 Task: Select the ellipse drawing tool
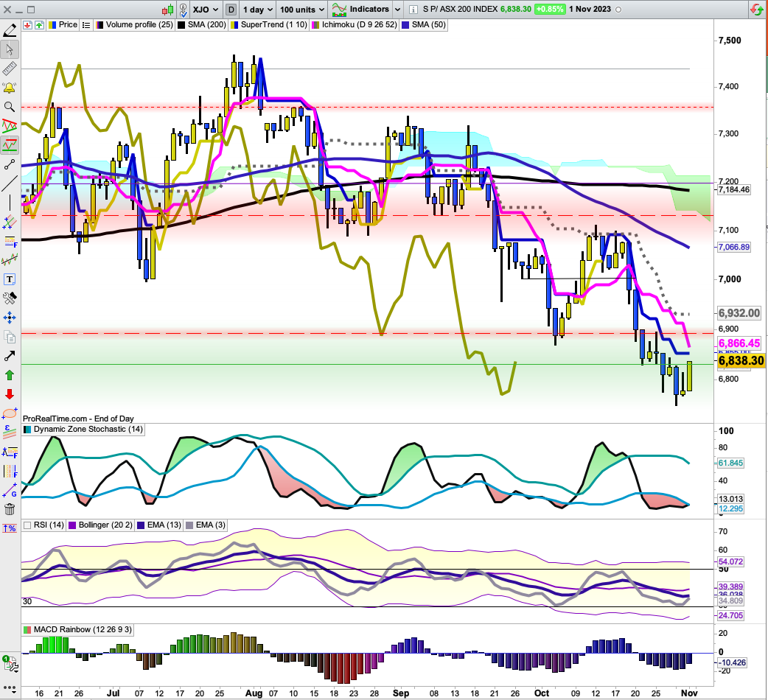point(10,413)
